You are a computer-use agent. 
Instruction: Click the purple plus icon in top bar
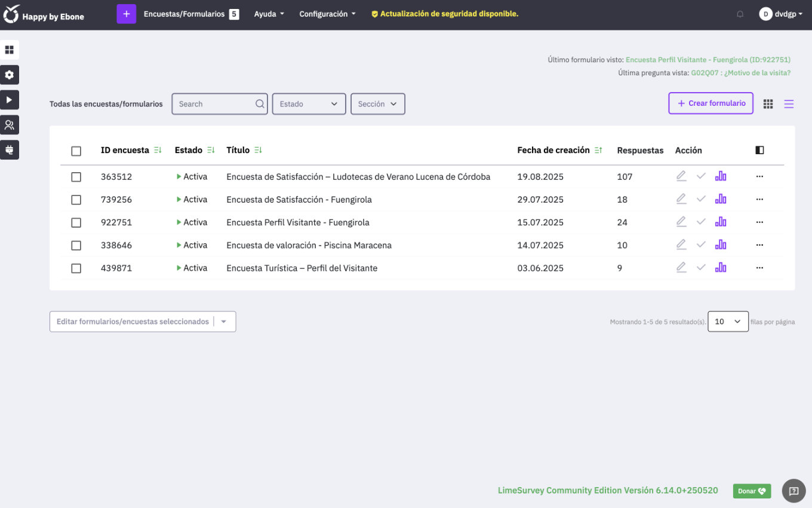click(x=126, y=14)
